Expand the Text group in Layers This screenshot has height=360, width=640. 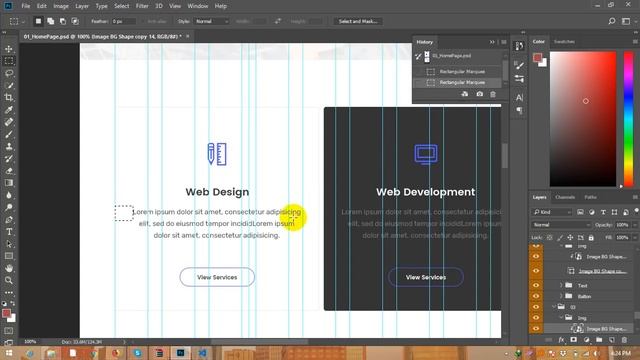point(561,285)
